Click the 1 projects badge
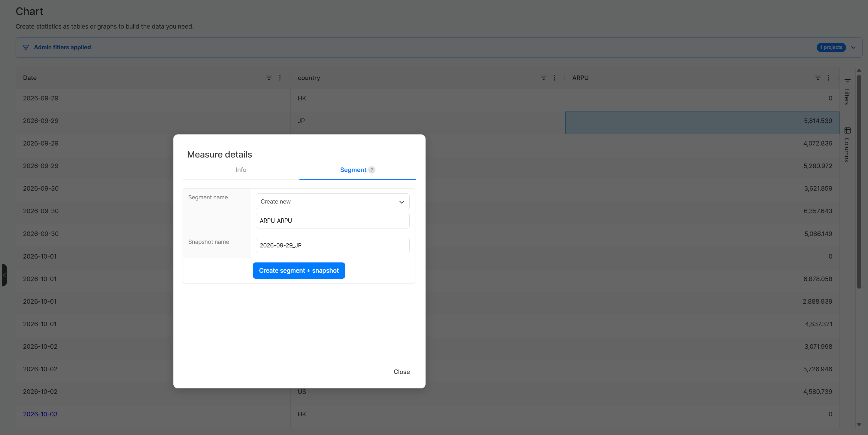The width and height of the screenshot is (868, 435). coord(831,47)
